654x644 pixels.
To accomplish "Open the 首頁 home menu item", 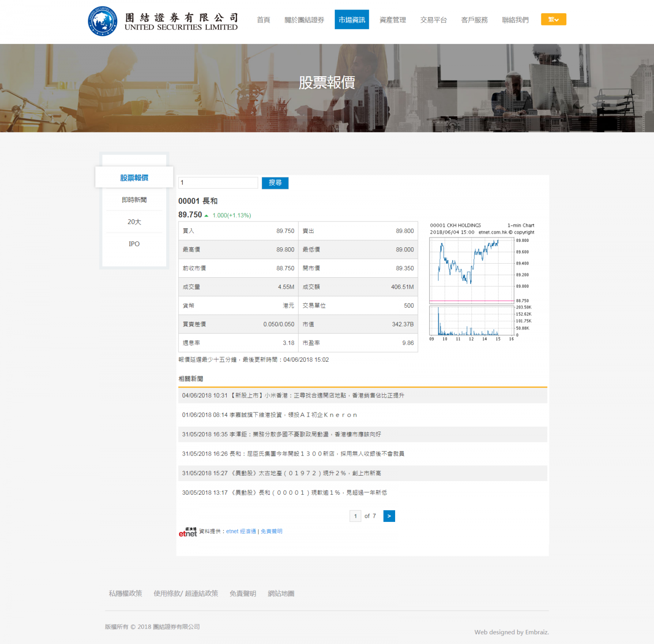I will (263, 20).
